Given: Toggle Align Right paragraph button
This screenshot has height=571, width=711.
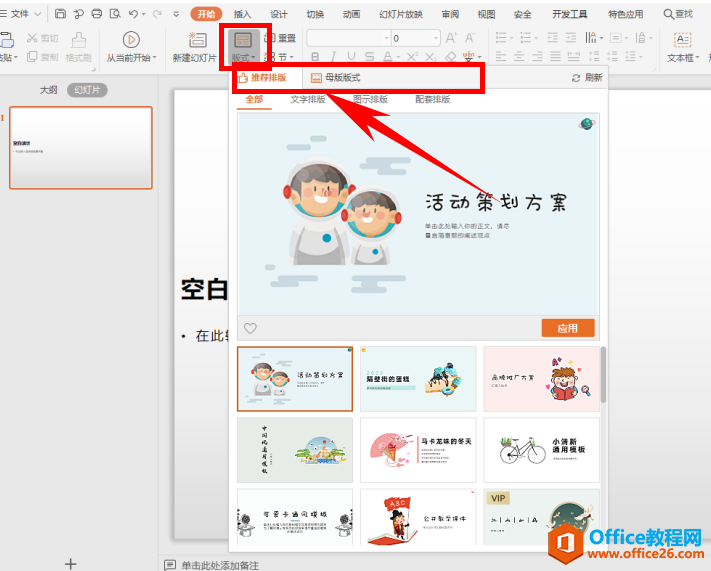Looking at the screenshot, I should [537, 57].
